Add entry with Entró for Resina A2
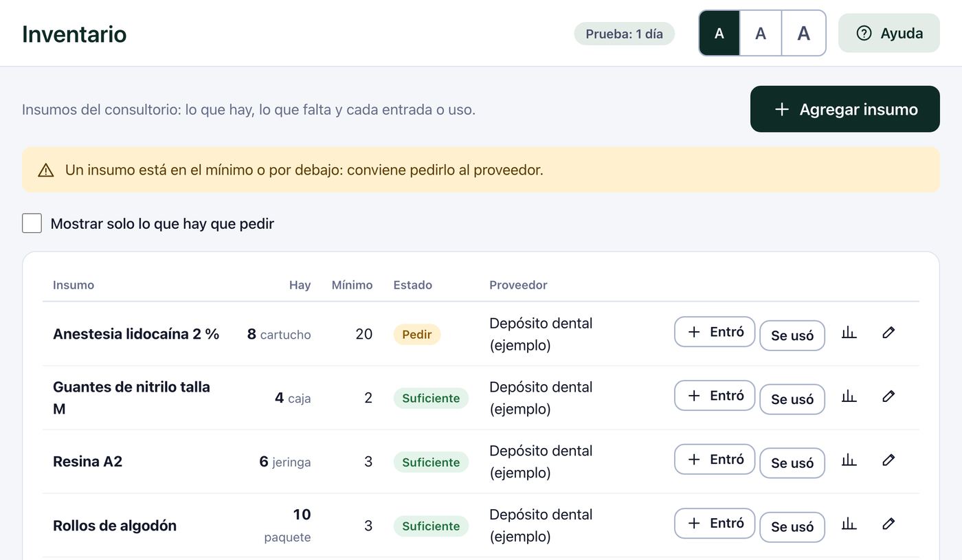Viewport: 962px width, 560px height. tap(715, 460)
